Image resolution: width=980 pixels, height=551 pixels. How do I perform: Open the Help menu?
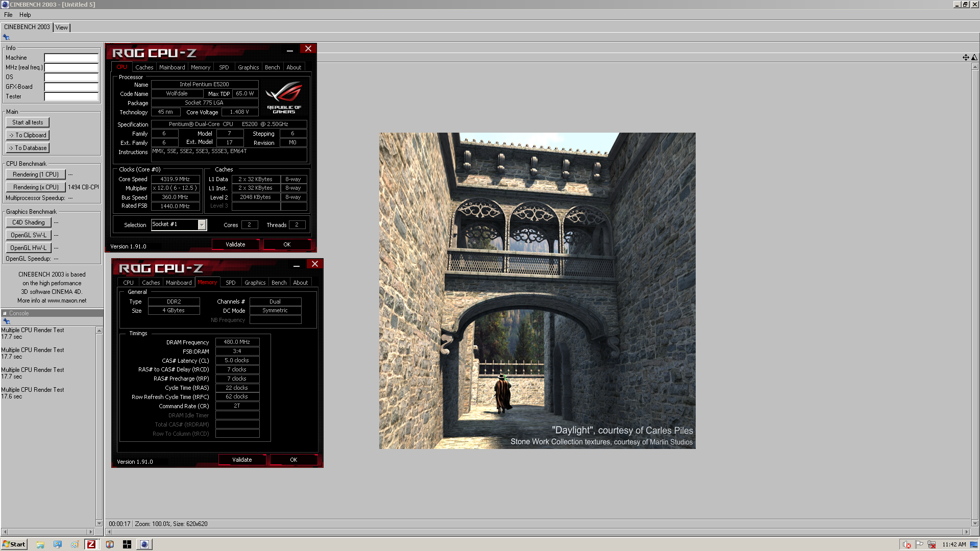point(25,15)
